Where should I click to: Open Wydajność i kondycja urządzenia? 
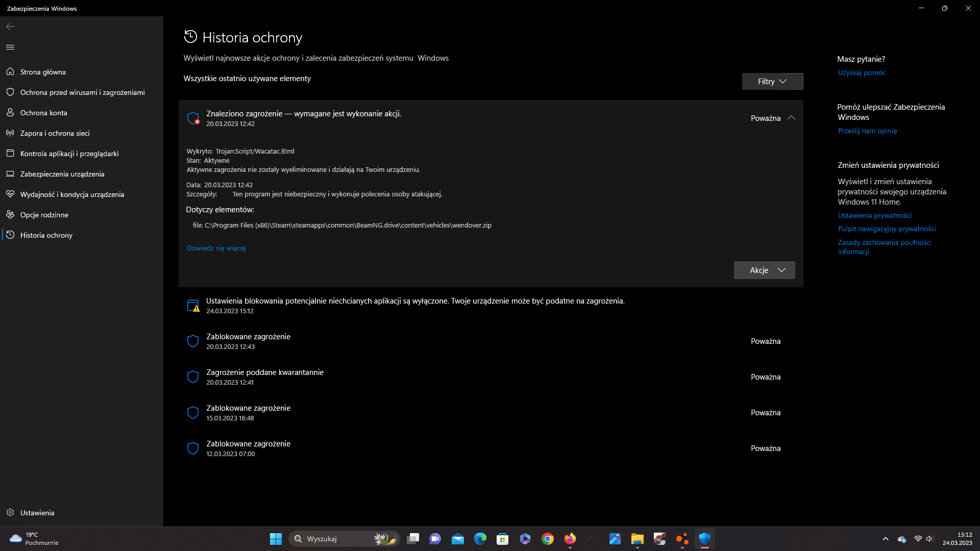click(x=82, y=194)
